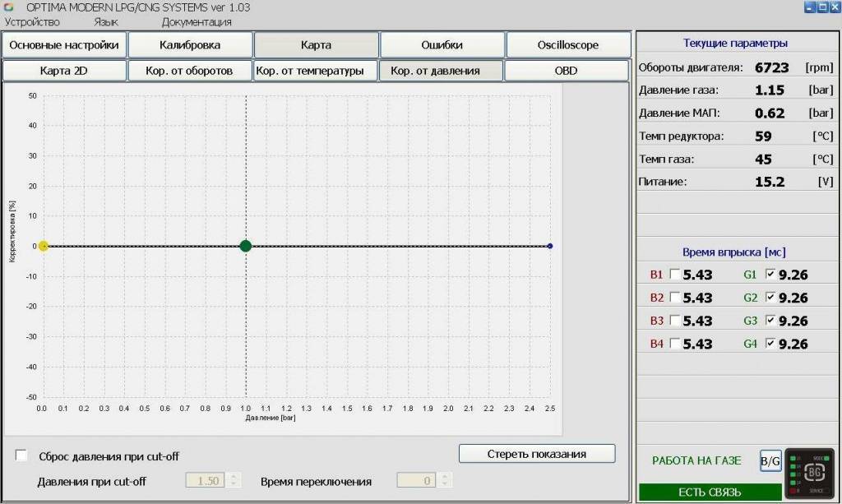Click the red reserve LED on the fuel gauge
This screenshot has width=842, height=504.
(x=793, y=490)
